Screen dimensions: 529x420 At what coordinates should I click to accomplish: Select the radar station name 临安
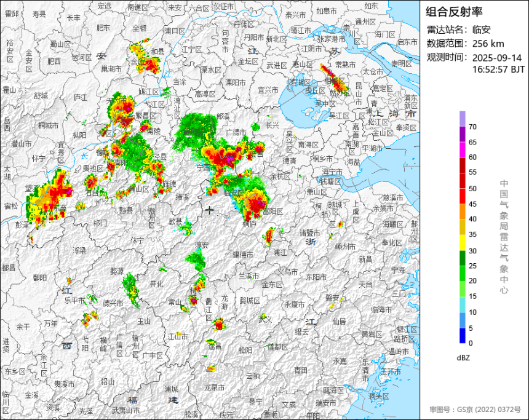tap(481, 30)
